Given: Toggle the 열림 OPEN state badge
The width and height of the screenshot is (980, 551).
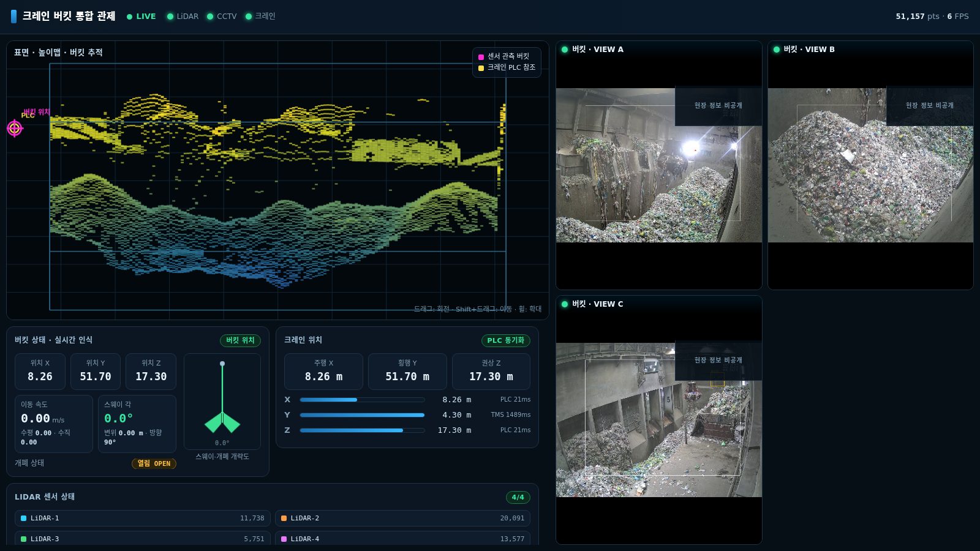Looking at the screenshot, I should click(x=154, y=463).
